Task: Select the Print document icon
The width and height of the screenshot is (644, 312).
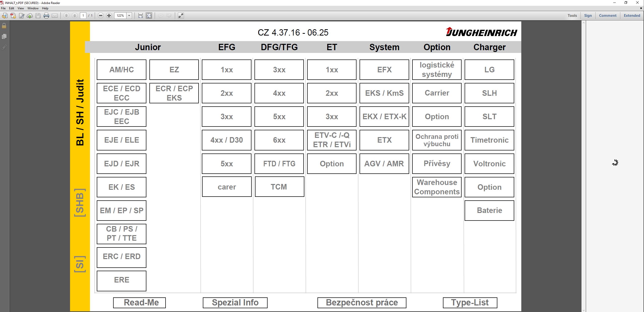Action: [46, 16]
